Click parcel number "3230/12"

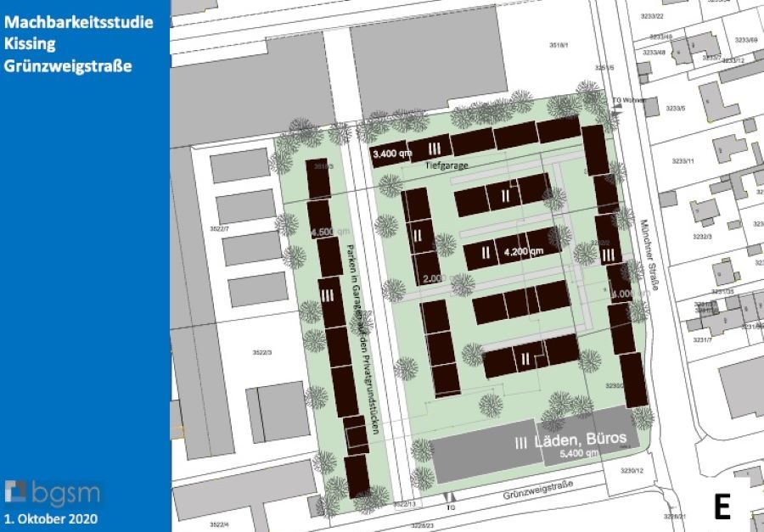pyautogui.click(x=632, y=471)
